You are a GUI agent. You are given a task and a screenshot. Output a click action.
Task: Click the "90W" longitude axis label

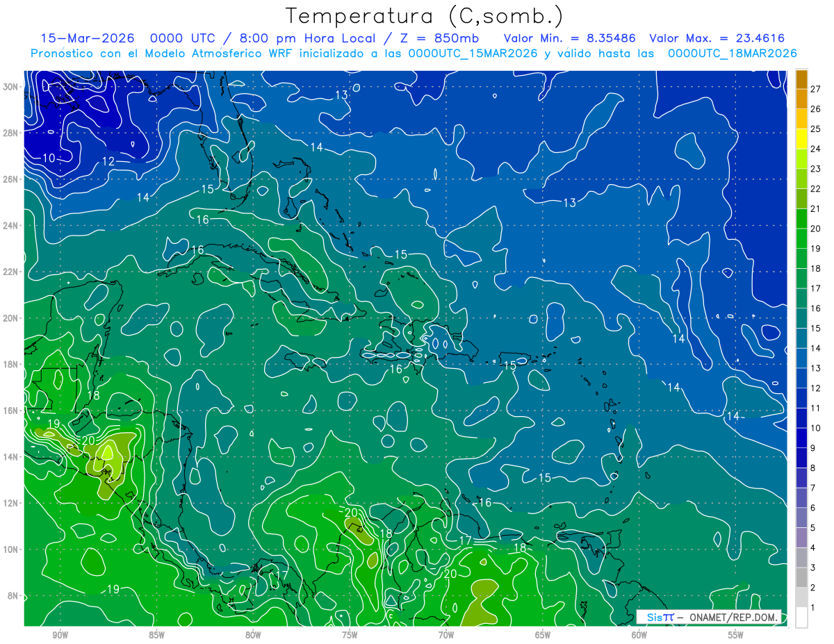pos(60,636)
